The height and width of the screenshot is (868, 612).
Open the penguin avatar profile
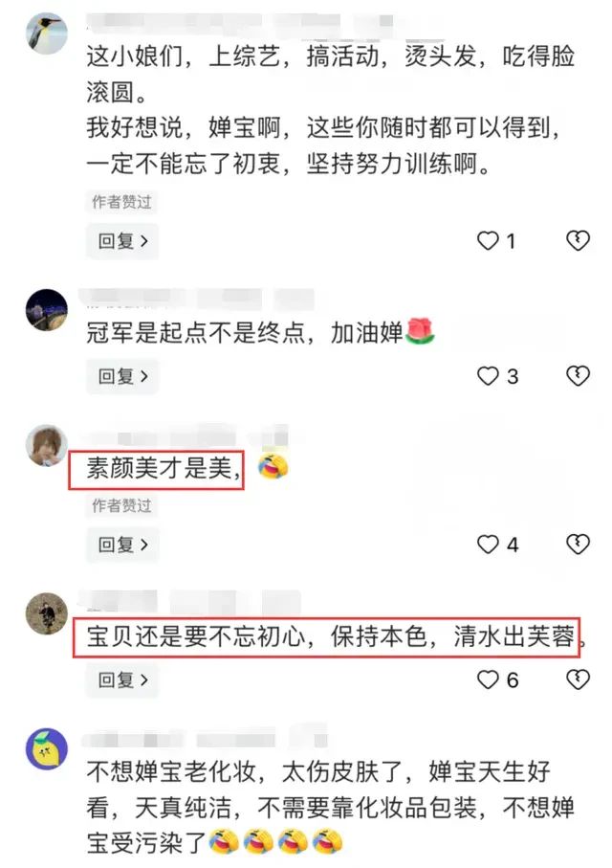point(47,33)
